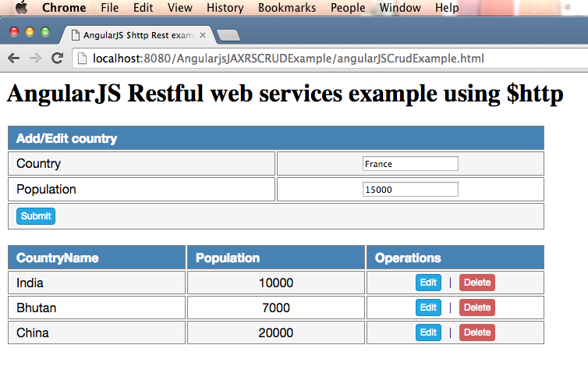Click the Population column header in the list table

[x=275, y=258]
